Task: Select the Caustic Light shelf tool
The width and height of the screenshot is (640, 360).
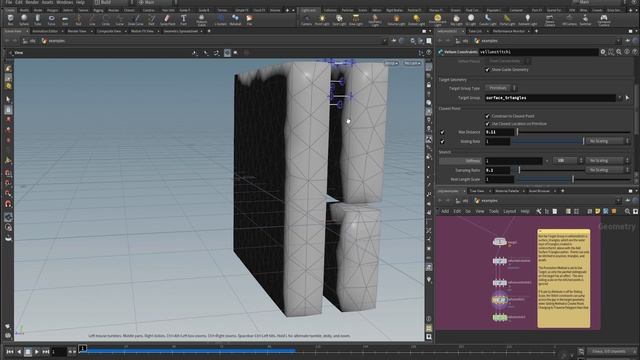Action: (x=488, y=20)
